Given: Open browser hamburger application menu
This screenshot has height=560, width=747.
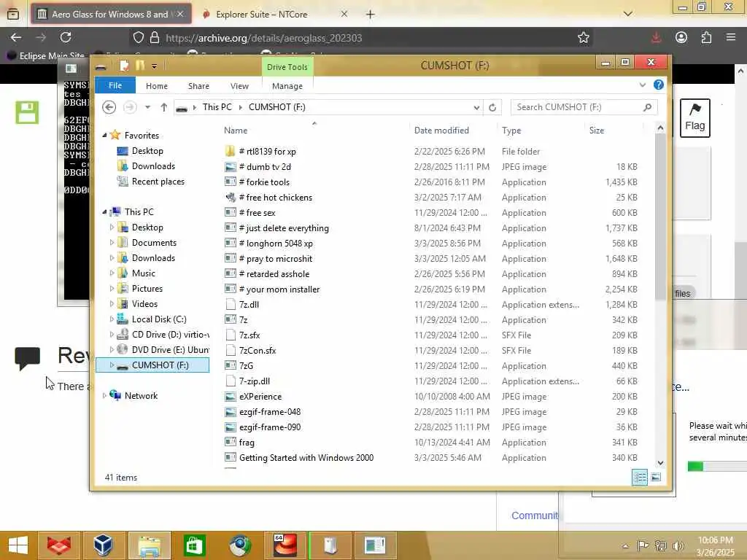Looking at the screenshot, I should [x=731, y=37].
